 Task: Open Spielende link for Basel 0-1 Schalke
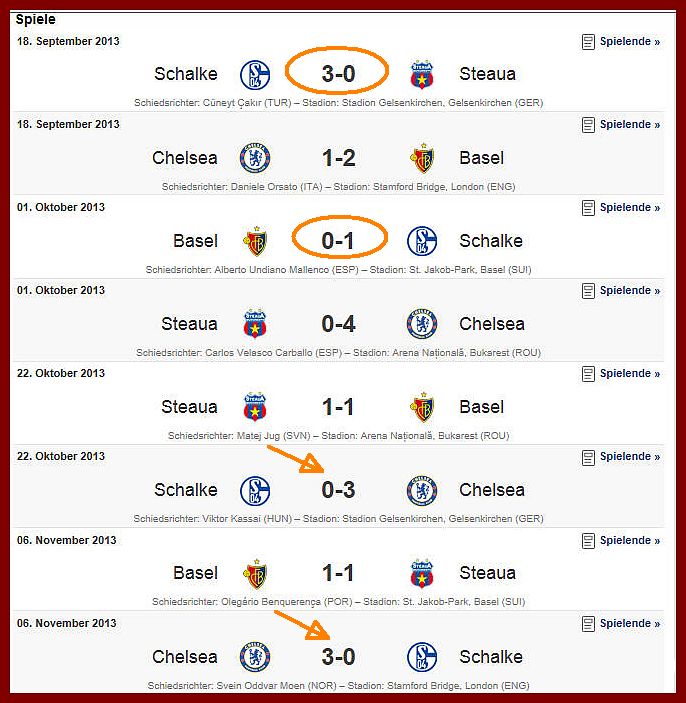[630, 208]
